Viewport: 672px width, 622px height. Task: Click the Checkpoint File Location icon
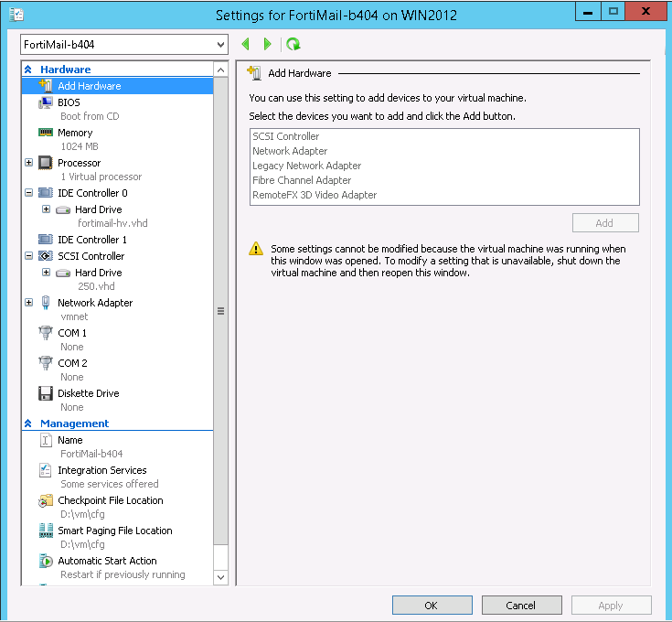46,500
